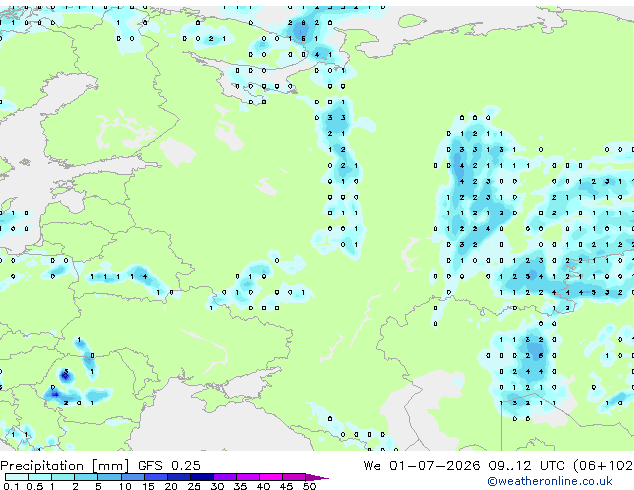Click the "10" legend scale label
Image resolution: width=634 pixels, height=490 pixels.
click(125, 486)
